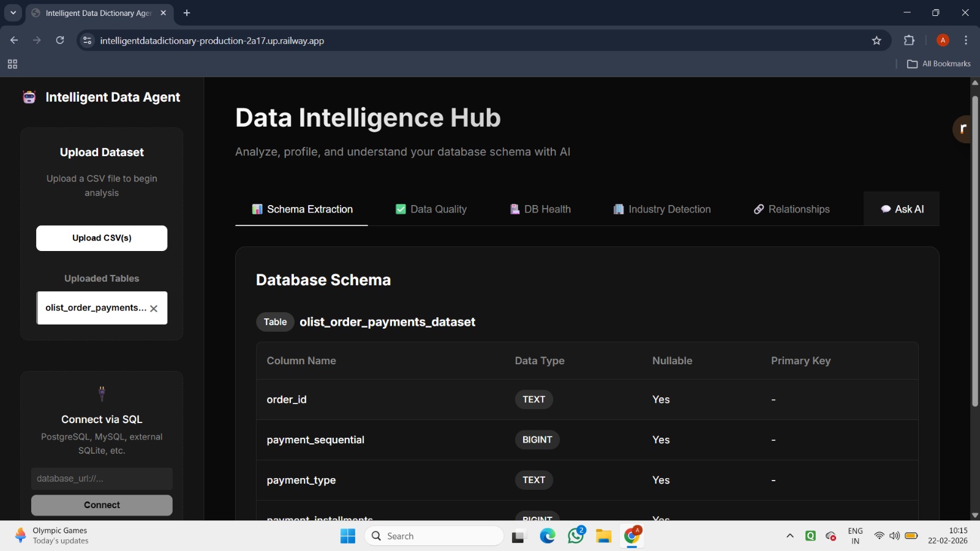Switch to the Data Quality tab
Viewport: 980px width, 551px height.
pos(431,209)
